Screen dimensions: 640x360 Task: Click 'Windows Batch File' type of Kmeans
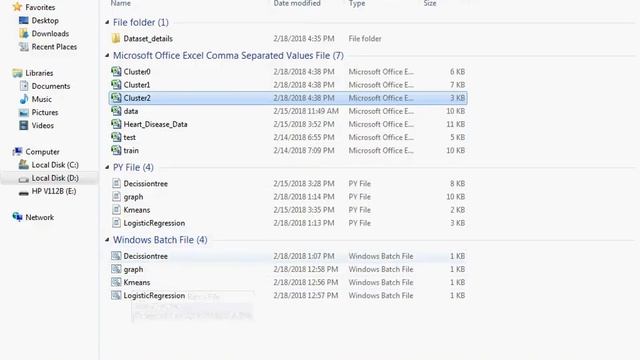[x=381, y=282]
